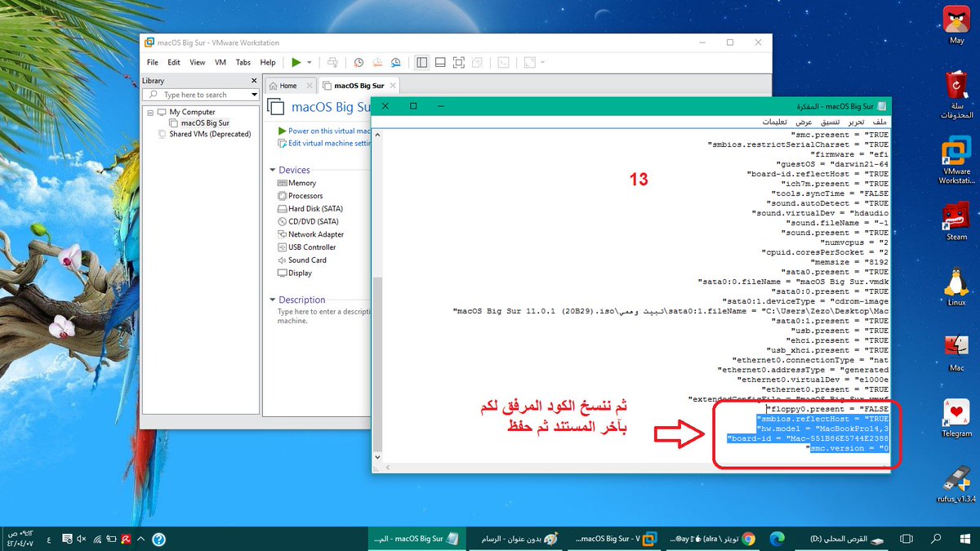Open the Mac desktop icon
This screenshot has height=551, width=980.
[x=956, y=352]
